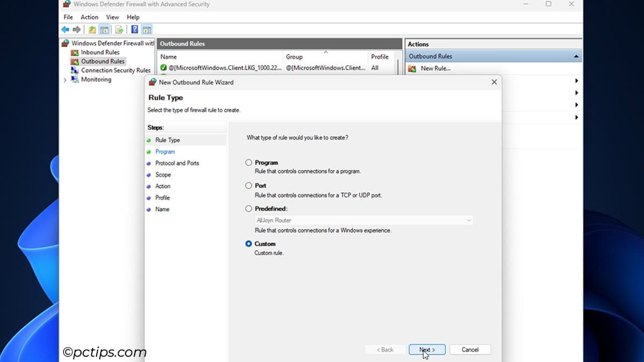Collapse the Outbound Rules actions section
Screen dimensions: 644x362
576,56
